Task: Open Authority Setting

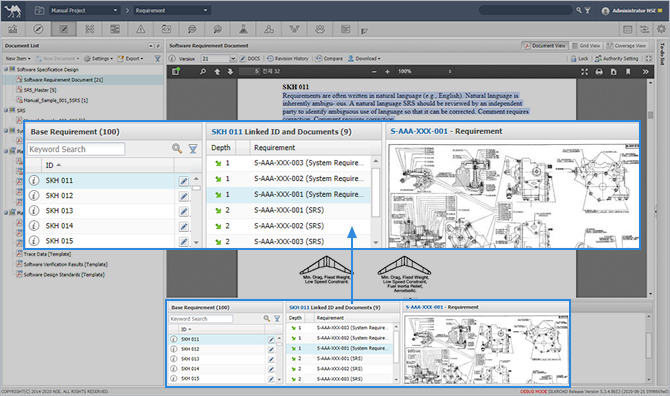Action: click(617, 59)
